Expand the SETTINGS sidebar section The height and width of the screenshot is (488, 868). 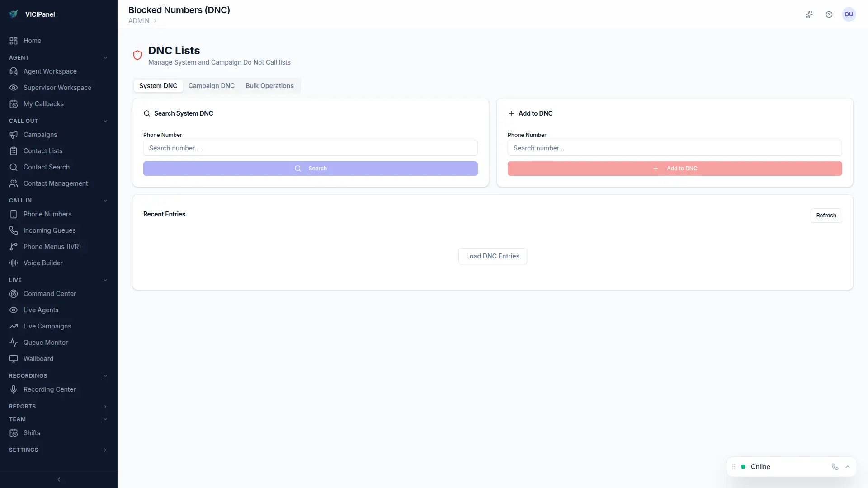pyautogui.click(x=105, y=450)
